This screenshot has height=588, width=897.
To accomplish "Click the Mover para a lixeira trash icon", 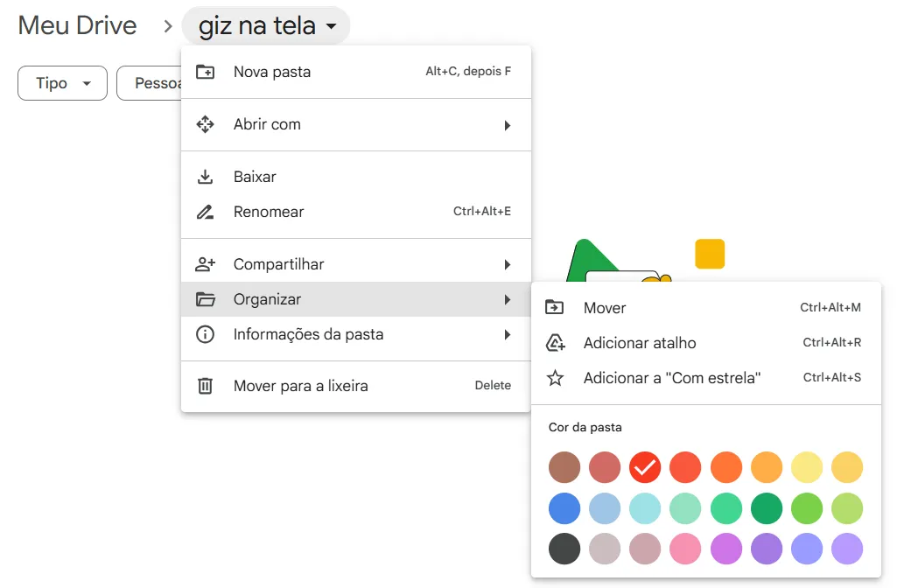I will [x=205, y=385].
